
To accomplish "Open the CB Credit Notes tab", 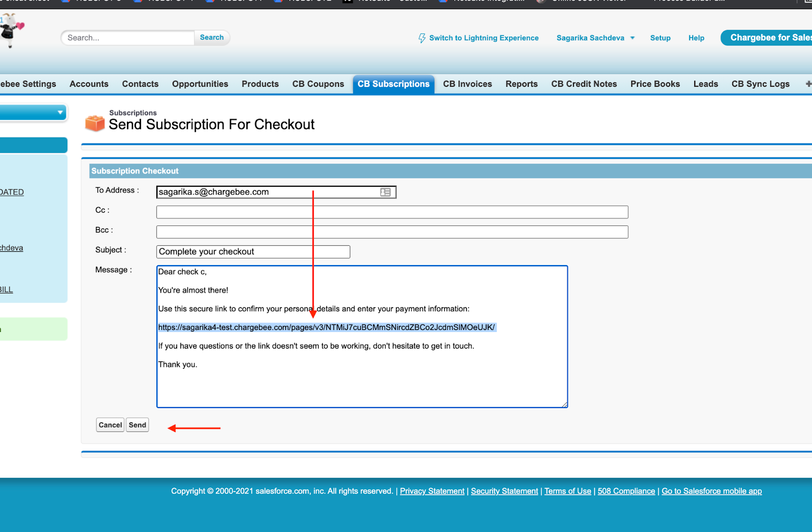I will pyautogui.click(x=584, y=84).
